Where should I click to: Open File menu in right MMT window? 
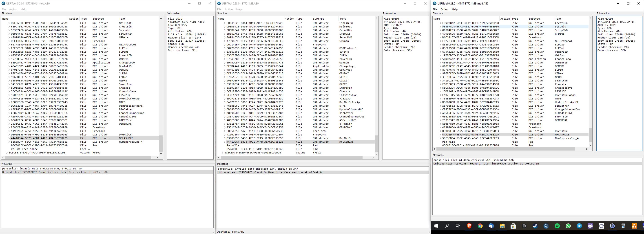point(435,9)
